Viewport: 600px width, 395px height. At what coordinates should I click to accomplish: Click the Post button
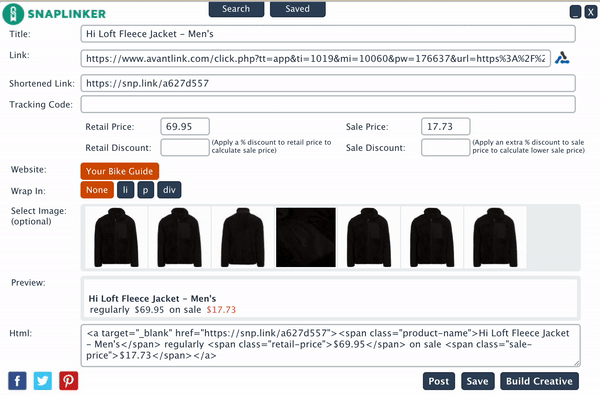pos(439,381)
